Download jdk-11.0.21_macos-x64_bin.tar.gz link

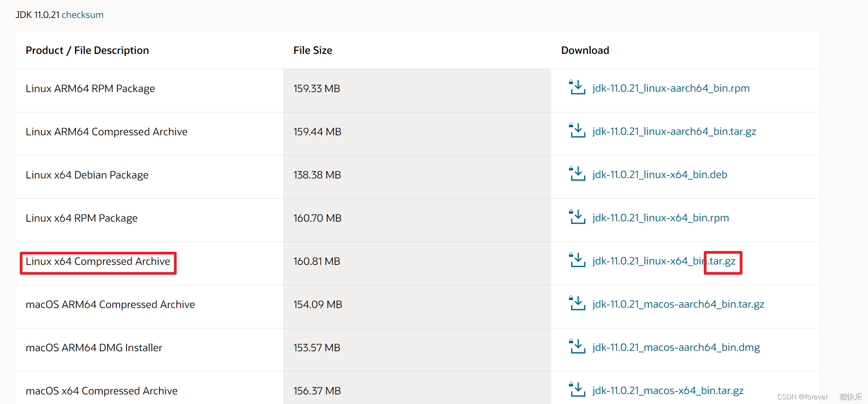[668, 391]
